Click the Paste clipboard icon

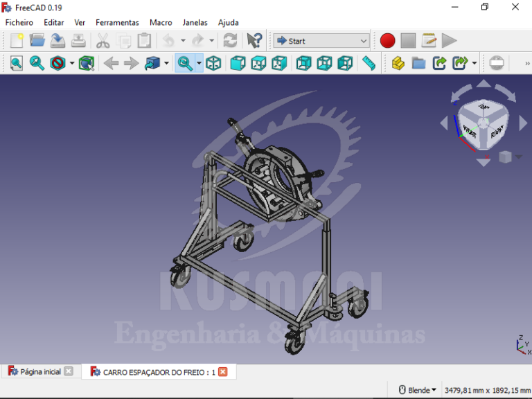coord(144,41)
